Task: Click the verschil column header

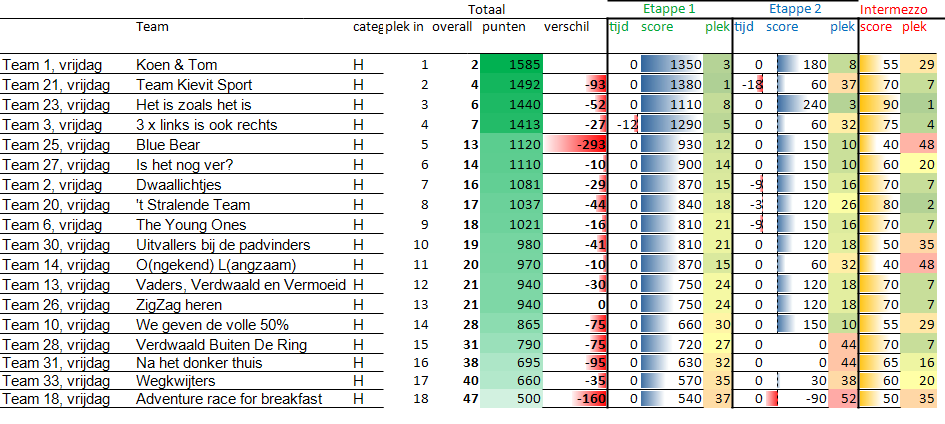Action: (566, 27)
